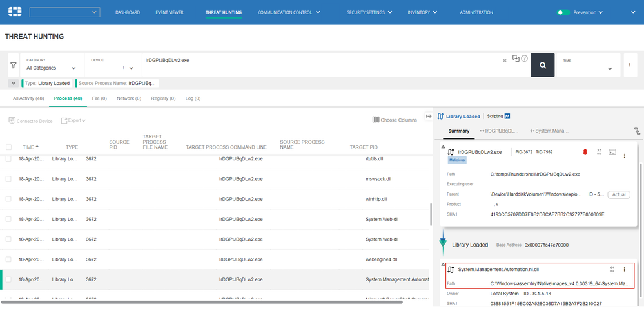
Task: Open kebab menu right of Time filter
Action: click(x=629, y=65)
